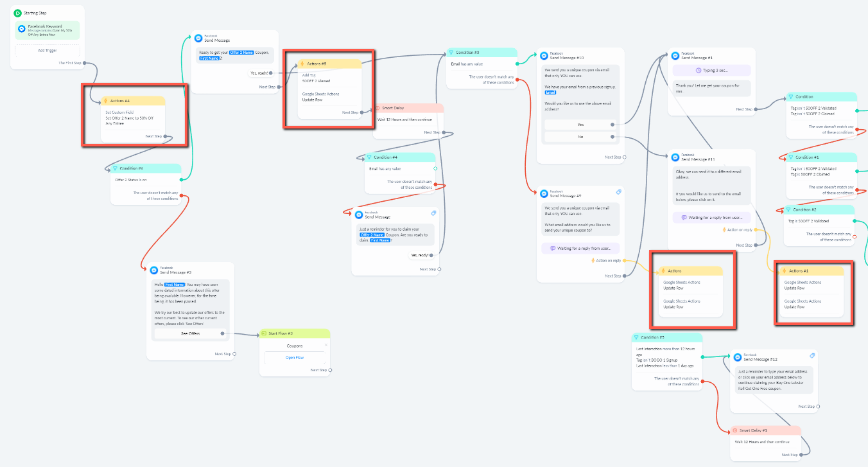Select the Smart Delay #1 node header
868x467 pixels.
(765, 430)
